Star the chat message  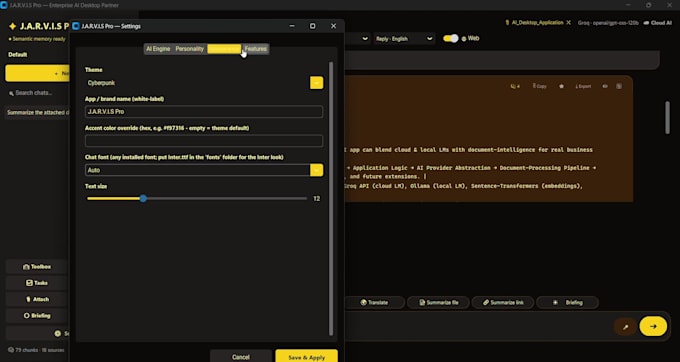click(x=561, y=86)
